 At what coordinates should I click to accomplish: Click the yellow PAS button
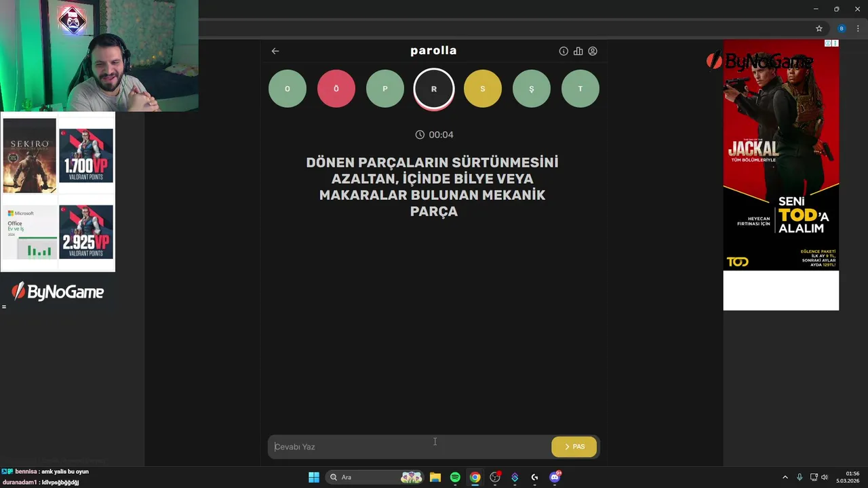click(x=574, y=447)
